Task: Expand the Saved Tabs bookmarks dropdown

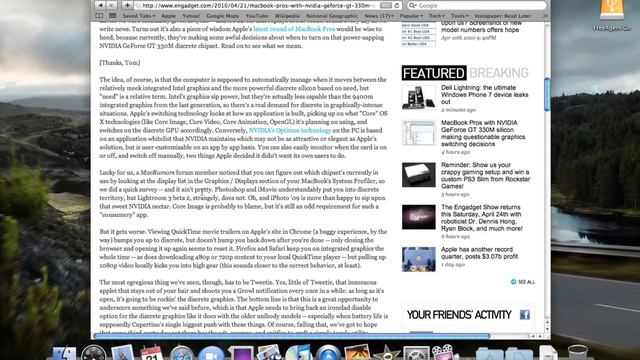Action: coord(139,16)
